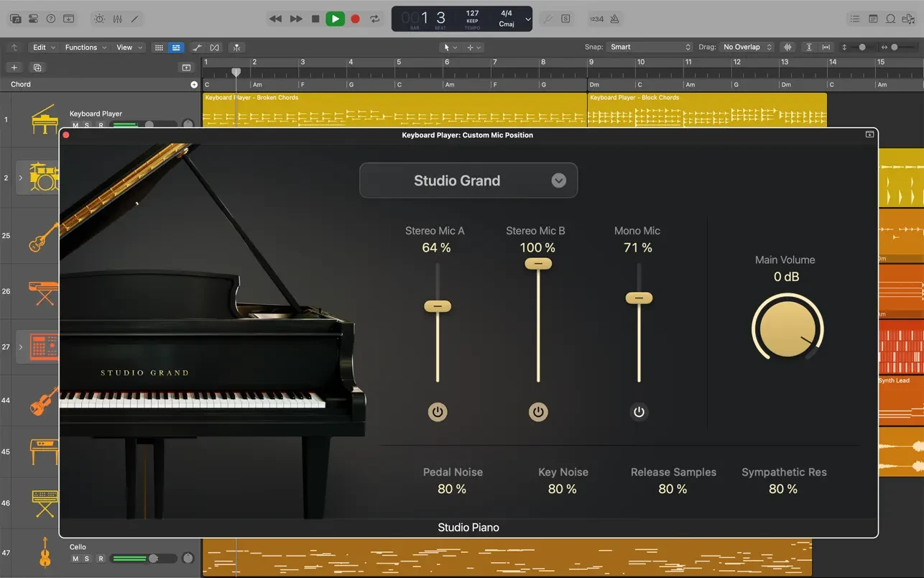Solo the Keyboard Player track
This screenshot has width=924, height=578.
[x=87, y=125]
